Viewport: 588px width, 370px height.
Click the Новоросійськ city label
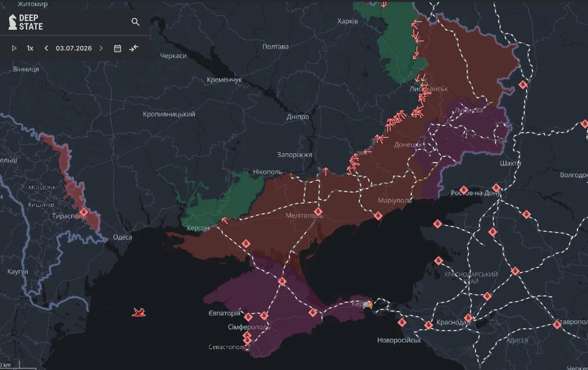click(399, 340)
